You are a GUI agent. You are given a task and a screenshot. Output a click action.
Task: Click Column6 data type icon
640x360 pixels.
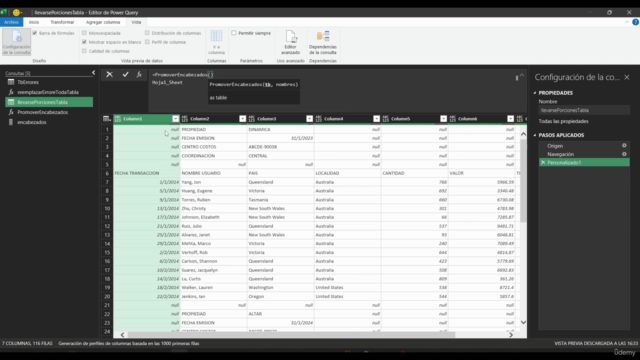(x=452, y=119)
